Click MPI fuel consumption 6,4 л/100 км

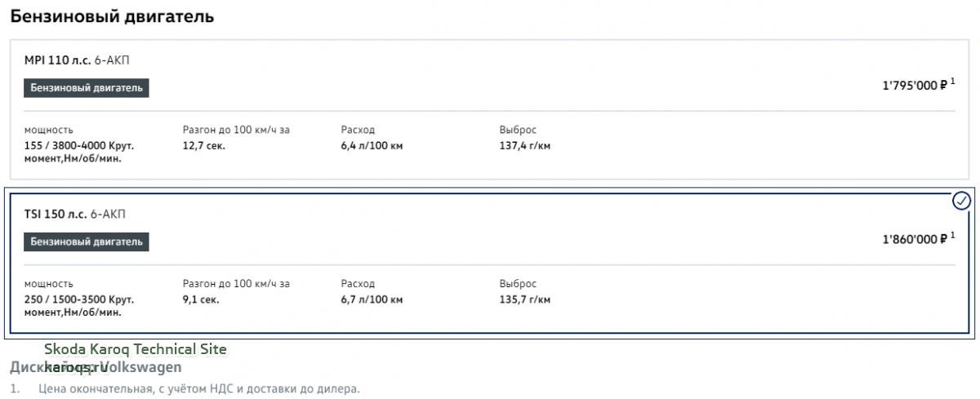tap(372, 146)
